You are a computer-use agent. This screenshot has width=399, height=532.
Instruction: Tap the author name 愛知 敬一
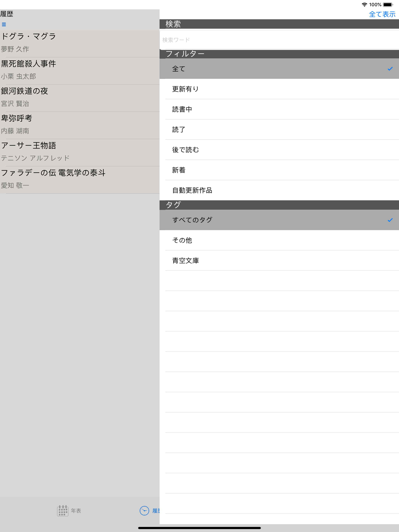15,185
